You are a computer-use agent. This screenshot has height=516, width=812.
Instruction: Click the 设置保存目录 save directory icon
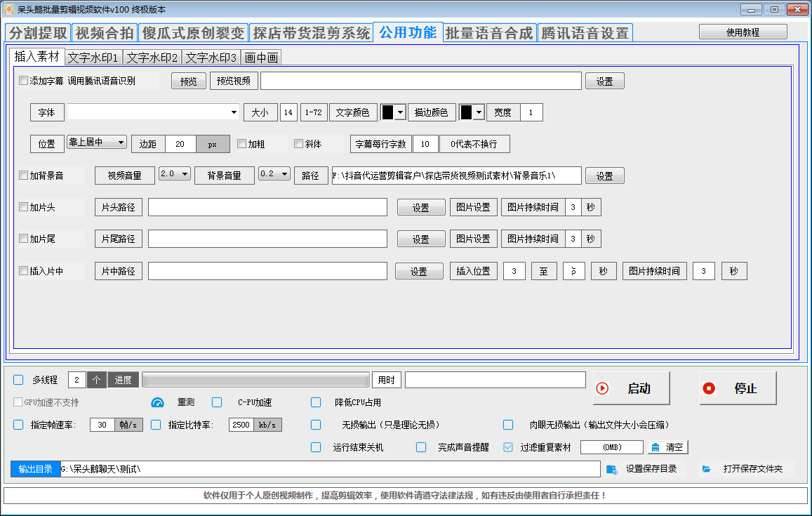coord(611,469)
